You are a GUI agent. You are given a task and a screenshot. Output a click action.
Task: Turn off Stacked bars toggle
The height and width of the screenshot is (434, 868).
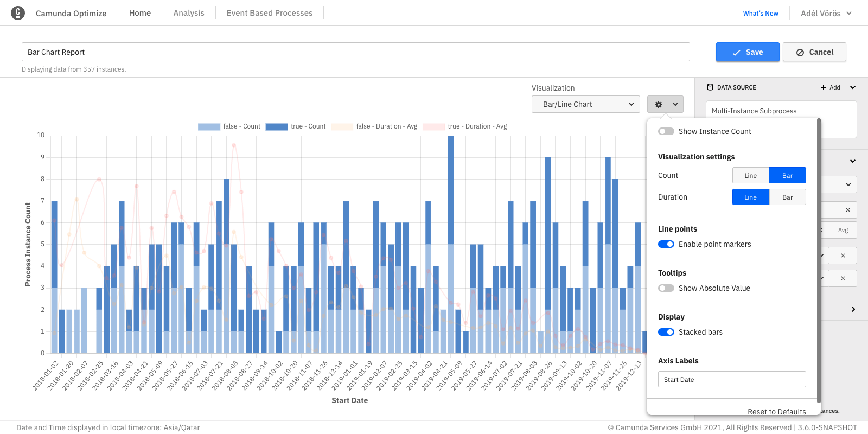click(666, 332)
